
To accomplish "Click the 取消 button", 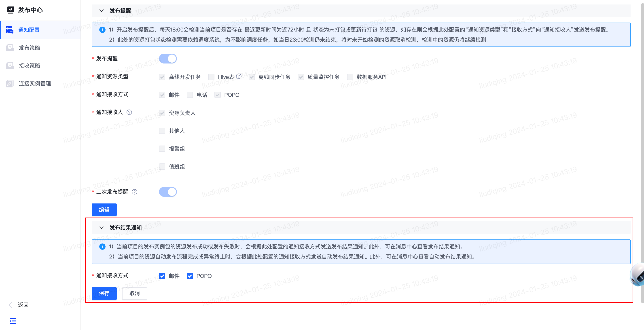I will (x=134, y=293).
